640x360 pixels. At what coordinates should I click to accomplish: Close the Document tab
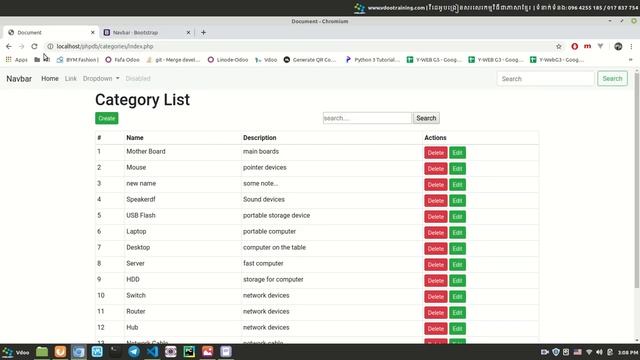click(x=93, y=32)
